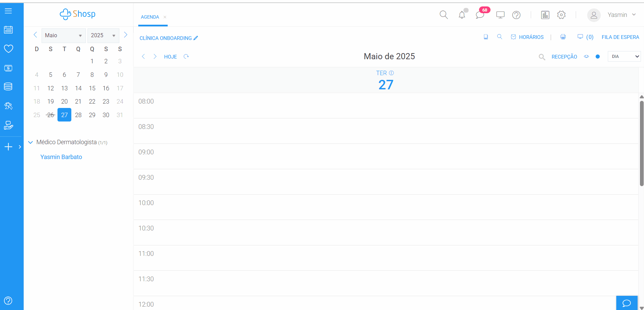The height and width of the screenshot is (310, 644).
Task: Click the HOJE button
Action: point(170,57)
